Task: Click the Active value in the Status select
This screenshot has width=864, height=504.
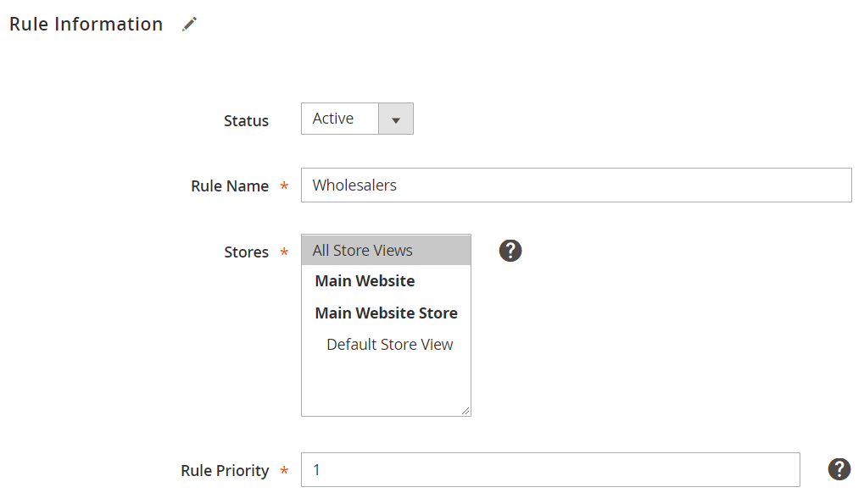Action: pyautogui.click(x=333, y=119)
